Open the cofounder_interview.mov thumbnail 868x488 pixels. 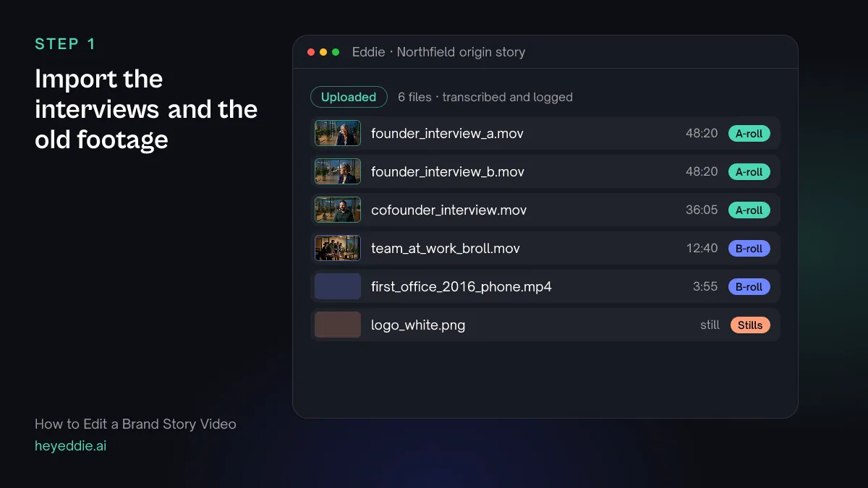point(338,210)
